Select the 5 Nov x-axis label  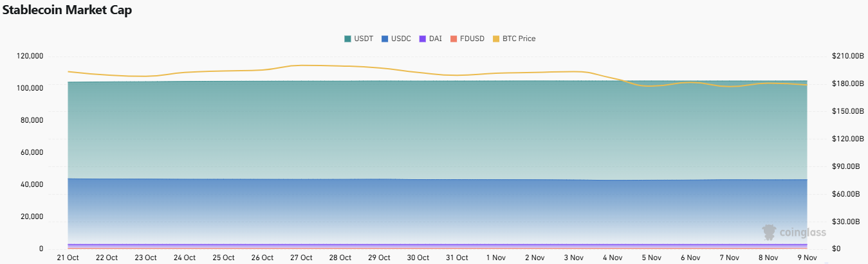[x=651, y=258]
